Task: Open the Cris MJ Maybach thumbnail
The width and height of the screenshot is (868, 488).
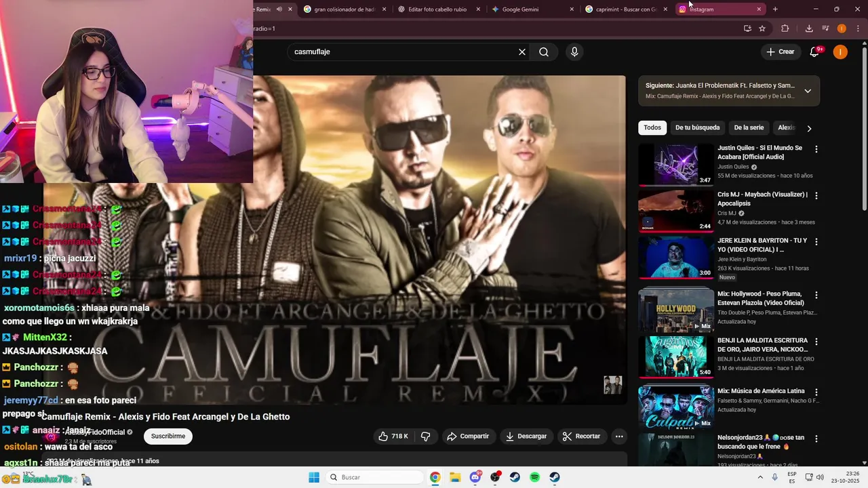Action: (676, 211)
